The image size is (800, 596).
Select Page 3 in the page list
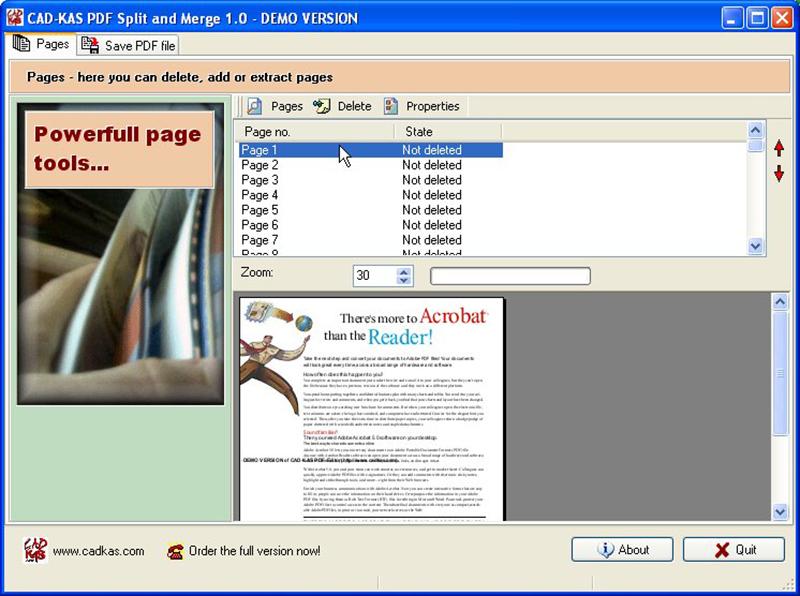(261, 180)
